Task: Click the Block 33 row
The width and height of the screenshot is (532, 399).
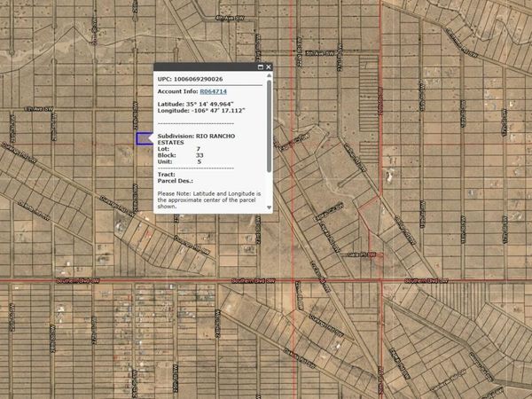Action: click(x=181, y=155)
